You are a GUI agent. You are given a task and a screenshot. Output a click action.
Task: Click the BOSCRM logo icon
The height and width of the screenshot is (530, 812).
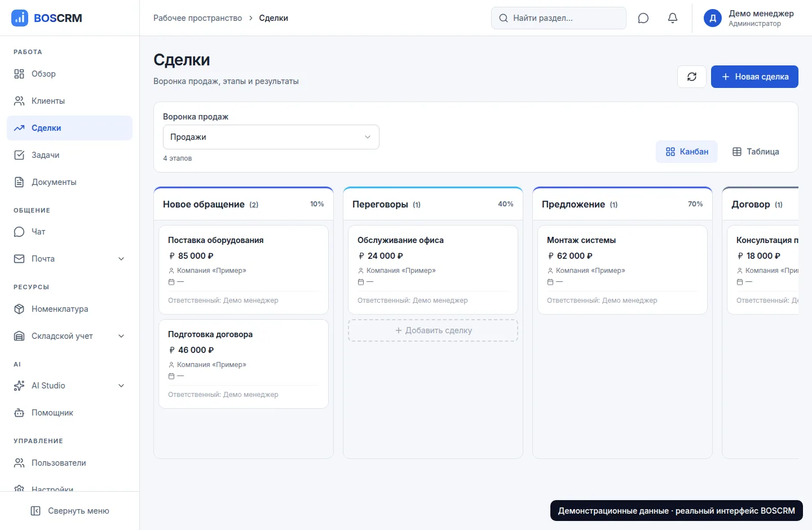click(20, 18)
